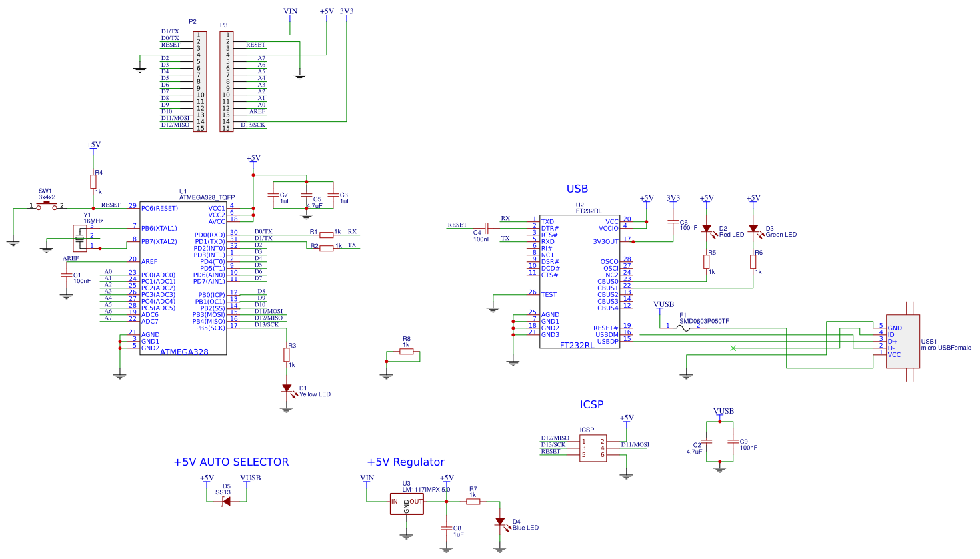The height and width of the screenshot is (559, 980).
Task: Select capacitor C1 on the AREF line
Action: 67,275
